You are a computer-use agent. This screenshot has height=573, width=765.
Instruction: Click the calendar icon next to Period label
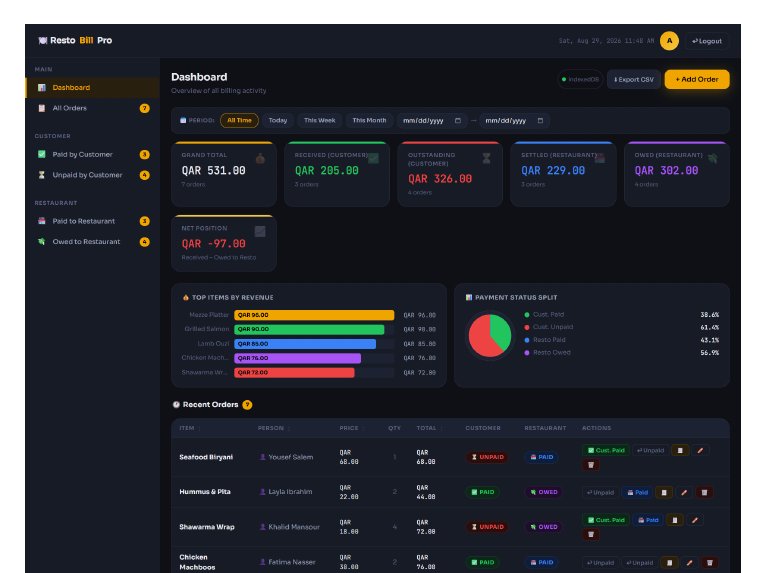[183, 120]
